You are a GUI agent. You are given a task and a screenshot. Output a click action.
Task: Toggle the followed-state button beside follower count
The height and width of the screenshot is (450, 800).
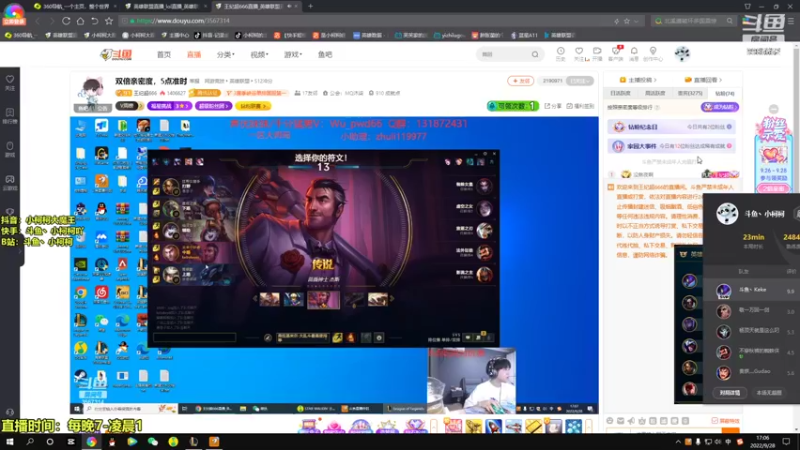[579, 81]
